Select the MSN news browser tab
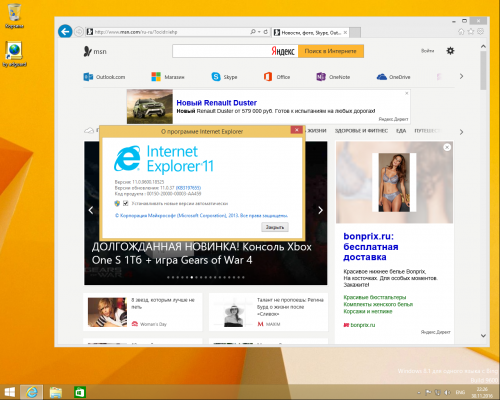Screen dimensions: 500x400 pyautogui.click(x=310, y=32)
